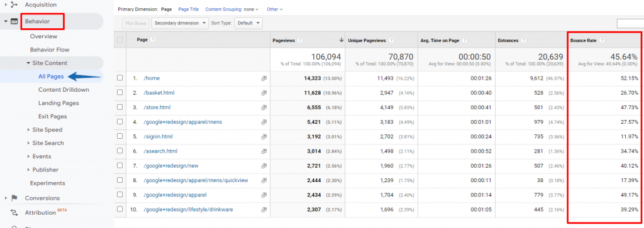Open /basket.html external link icon
Viewport: 644px width, 228px height.
(264, 93)
